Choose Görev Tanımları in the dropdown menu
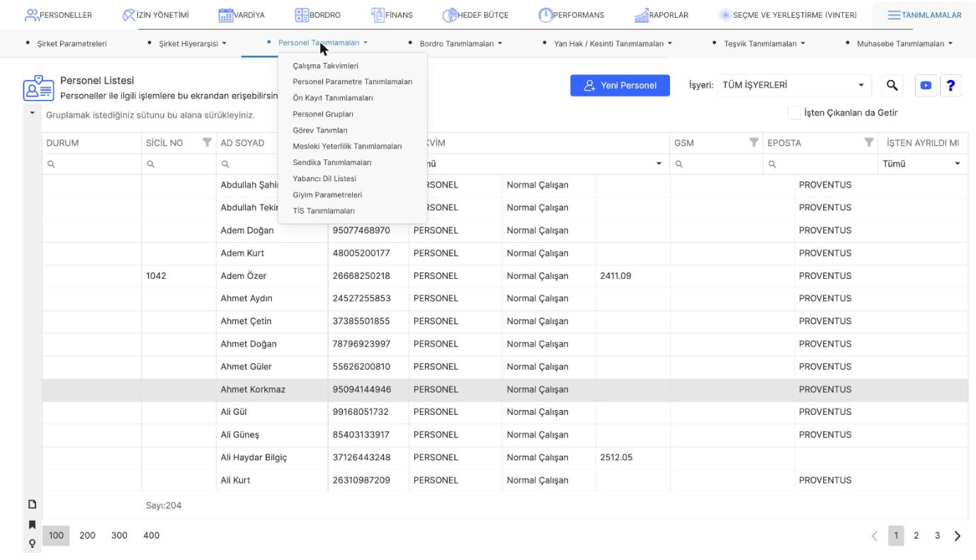Screen dimensions: 976x560 tap(320, 130)
